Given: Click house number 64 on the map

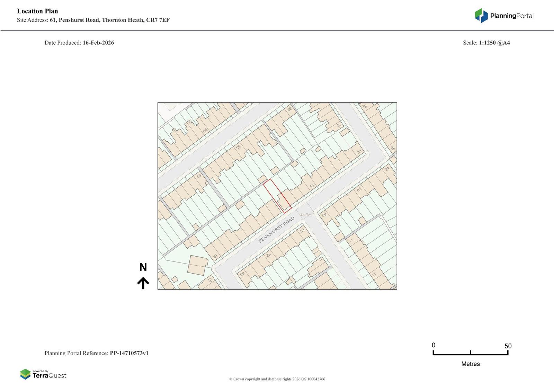Looking at the screenshot, I should click(205, 131).
